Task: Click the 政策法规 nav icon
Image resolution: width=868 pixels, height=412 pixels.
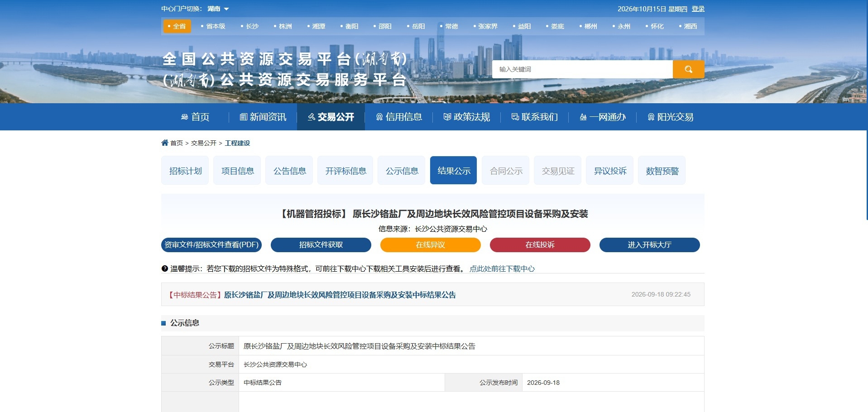Action: [447, 117]
